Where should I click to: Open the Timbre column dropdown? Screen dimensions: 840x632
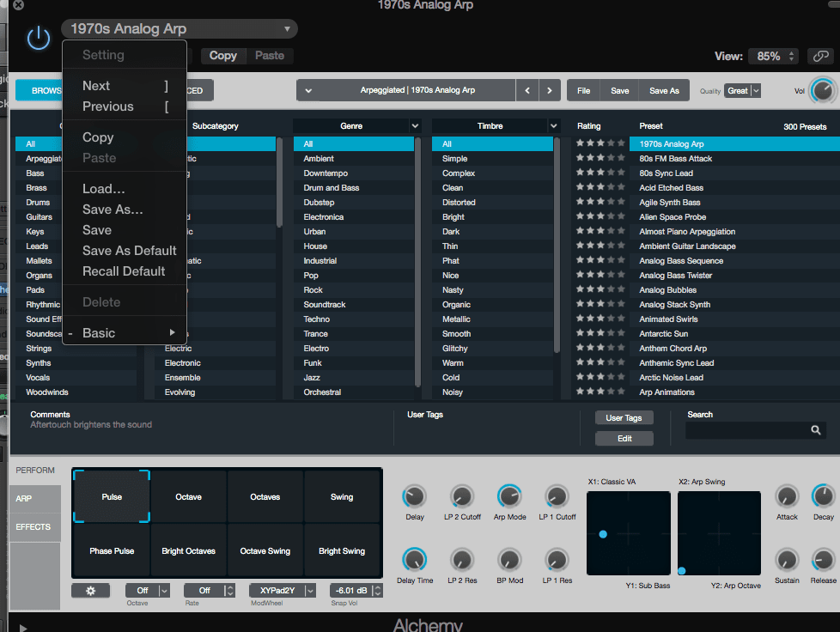[x=554, y=126]
